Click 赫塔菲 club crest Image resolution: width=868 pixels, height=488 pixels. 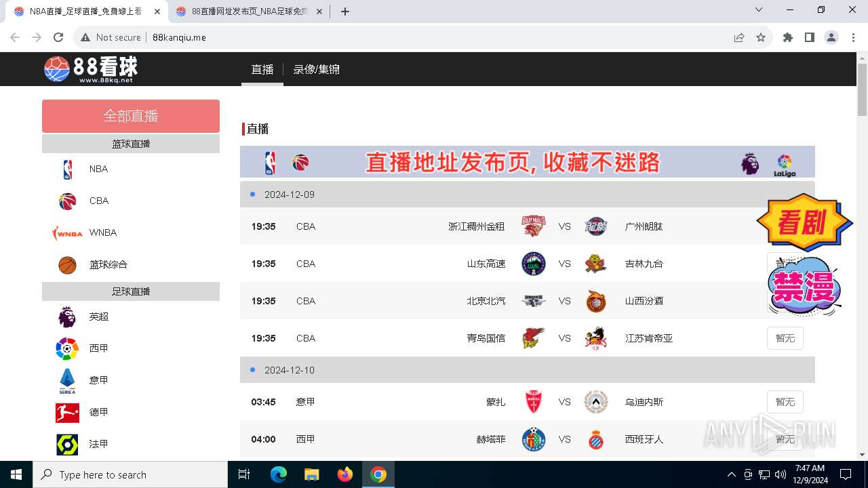tap(533, 439)
